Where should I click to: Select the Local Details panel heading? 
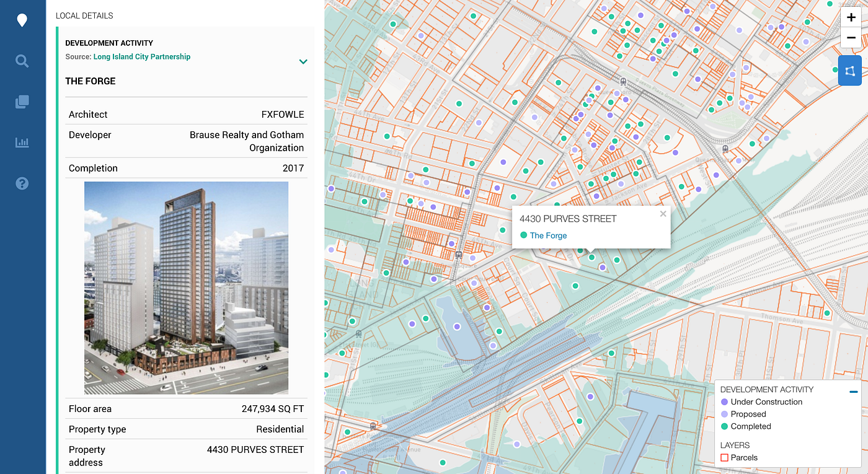pyautogui.click(x=84, y=15)
